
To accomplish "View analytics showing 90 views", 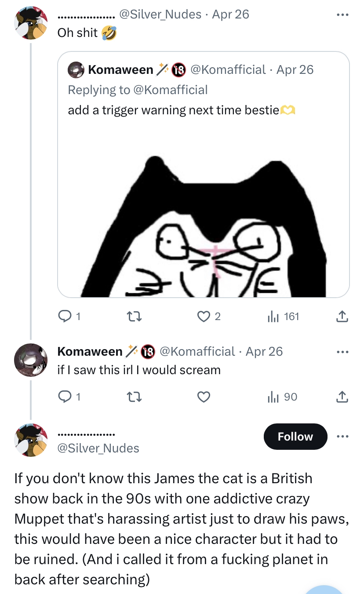I will click(283, 397).
